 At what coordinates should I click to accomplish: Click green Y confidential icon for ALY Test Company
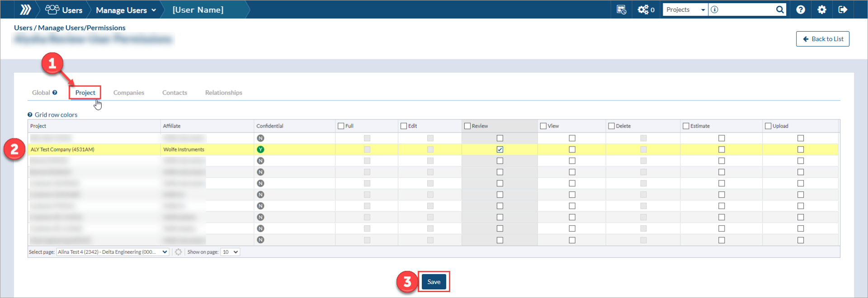[260, 150]
